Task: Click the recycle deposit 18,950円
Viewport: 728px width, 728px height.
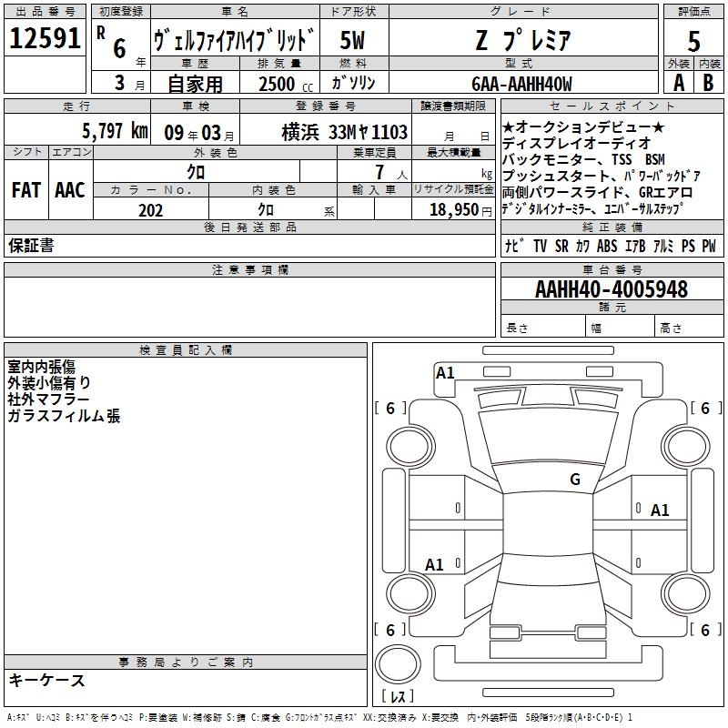Action: click(460, 210)
